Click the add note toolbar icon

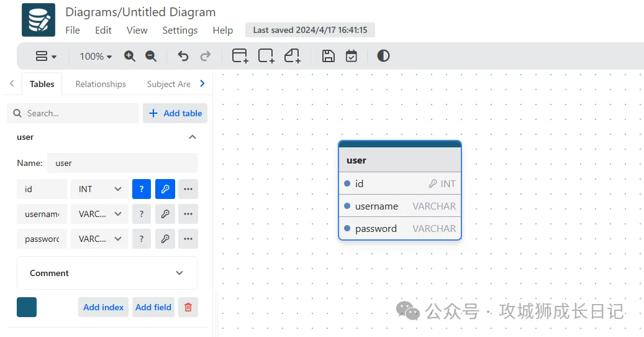coord(293,56)
